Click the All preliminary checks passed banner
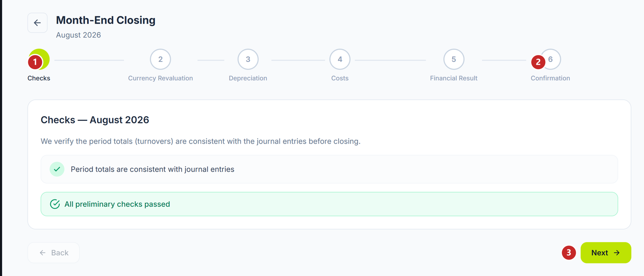The height and width of the screenshot is (276, 644). [x=329, y=204]
